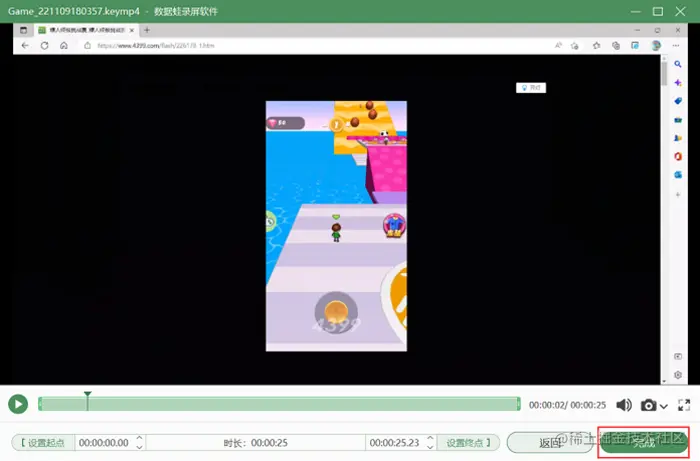Click the middle of the green trim timeline
700x461 pixels.
[x=279, y=404]
